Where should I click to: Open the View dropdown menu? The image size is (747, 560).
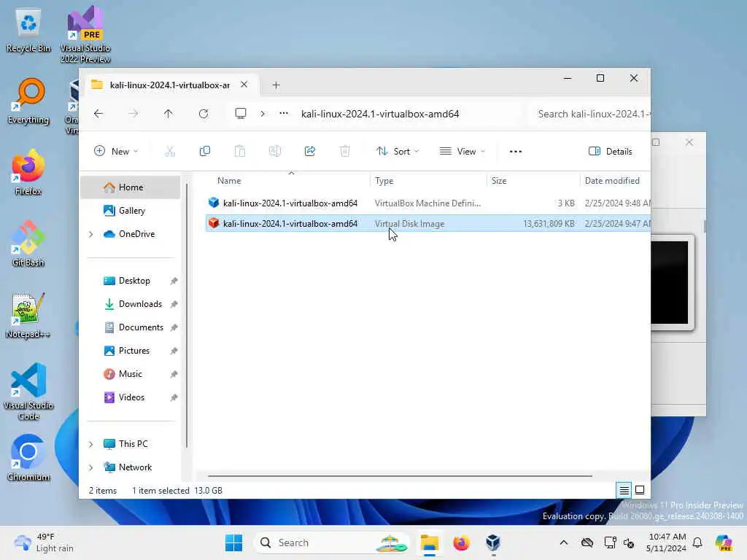coord(462,152)
